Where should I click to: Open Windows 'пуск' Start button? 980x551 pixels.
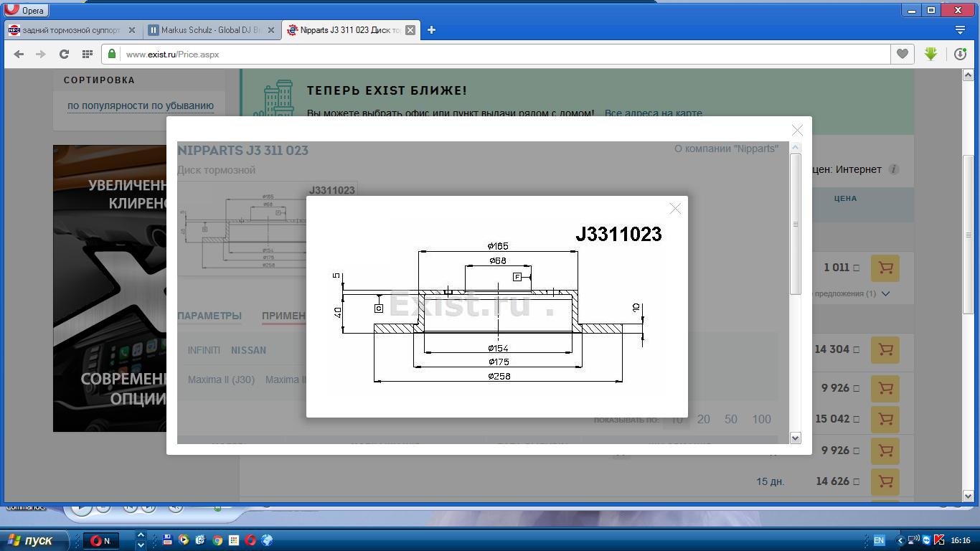tap(34, 540)
